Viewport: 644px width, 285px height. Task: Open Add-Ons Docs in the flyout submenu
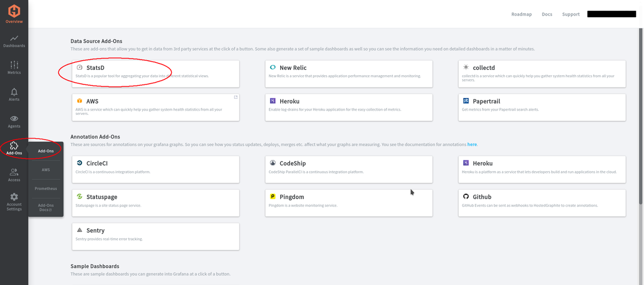pos(46,208)
